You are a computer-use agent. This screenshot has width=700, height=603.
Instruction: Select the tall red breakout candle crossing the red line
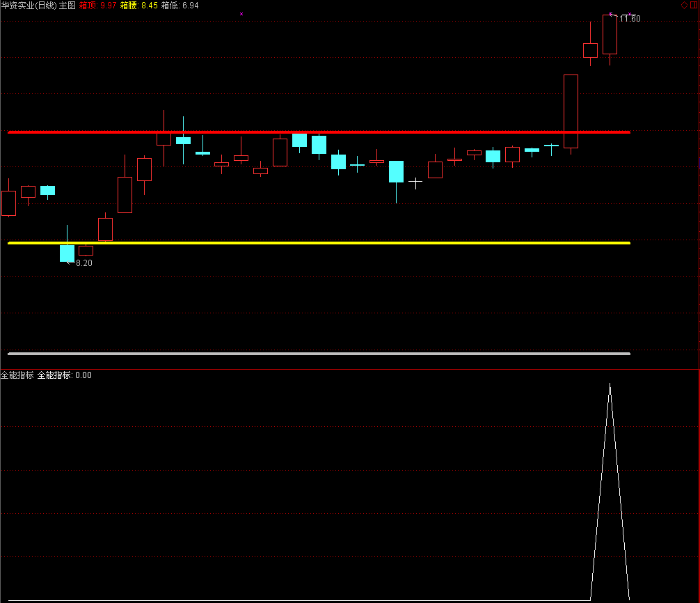point(571,111)
